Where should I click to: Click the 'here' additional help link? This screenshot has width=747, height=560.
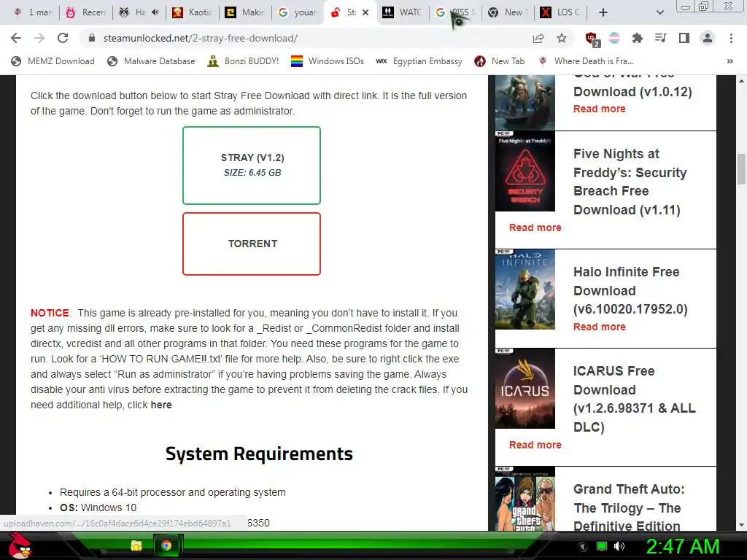click(x=161, y=405)
